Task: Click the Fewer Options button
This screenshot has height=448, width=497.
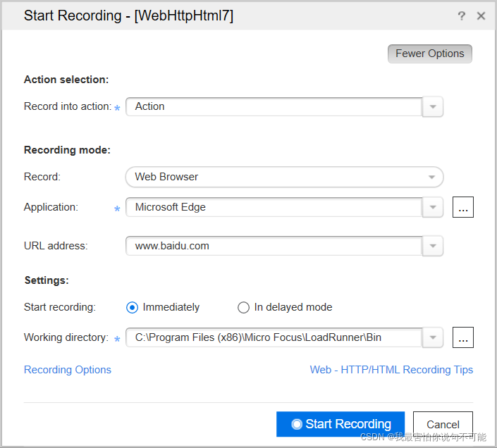Action: (x=429, y=54)
